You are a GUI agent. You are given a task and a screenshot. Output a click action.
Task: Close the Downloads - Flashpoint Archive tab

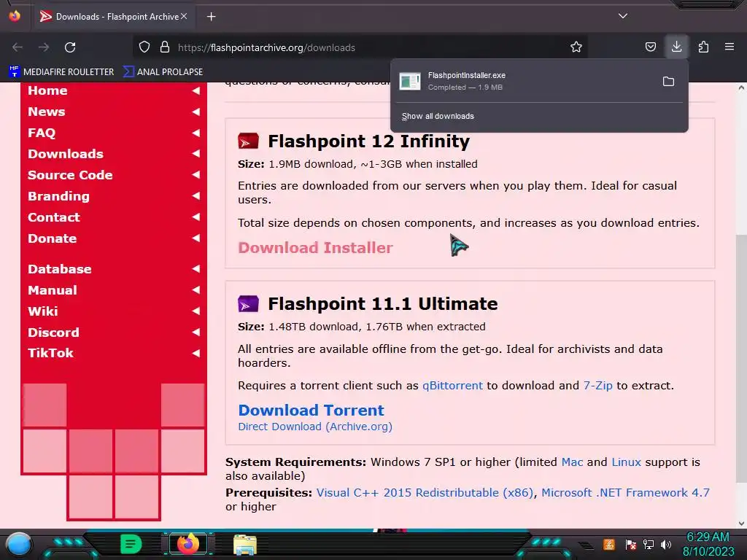[x=184, y=16]
